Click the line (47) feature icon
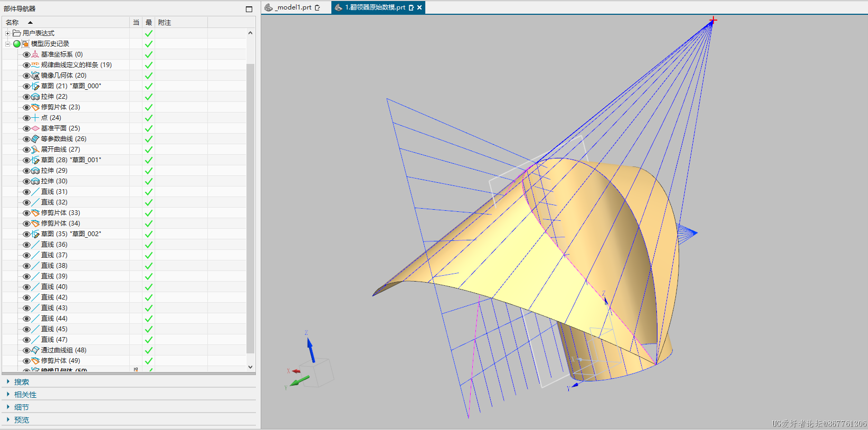This screenshot has height=430, width=868. pyautogui.click(x=35, y=340)
